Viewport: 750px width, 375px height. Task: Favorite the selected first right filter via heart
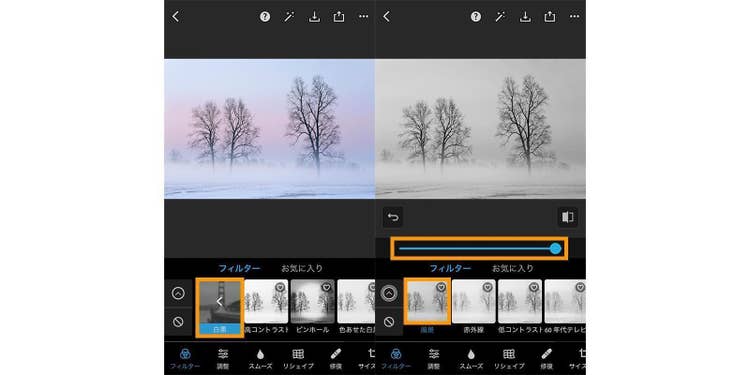(x=441, y=287)
